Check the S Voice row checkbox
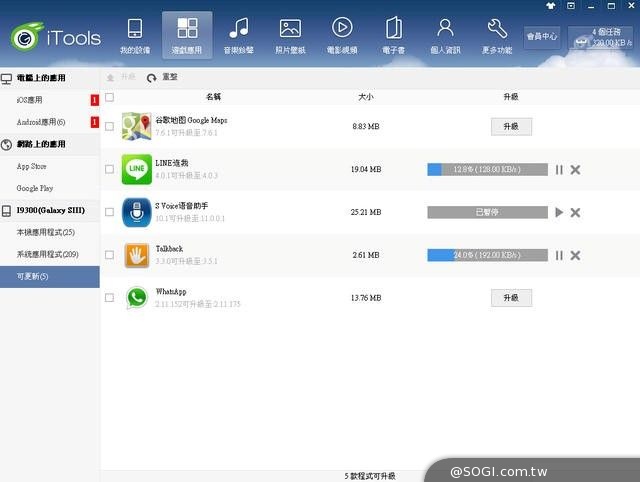 pyautogui.click(x=109, y=212)
